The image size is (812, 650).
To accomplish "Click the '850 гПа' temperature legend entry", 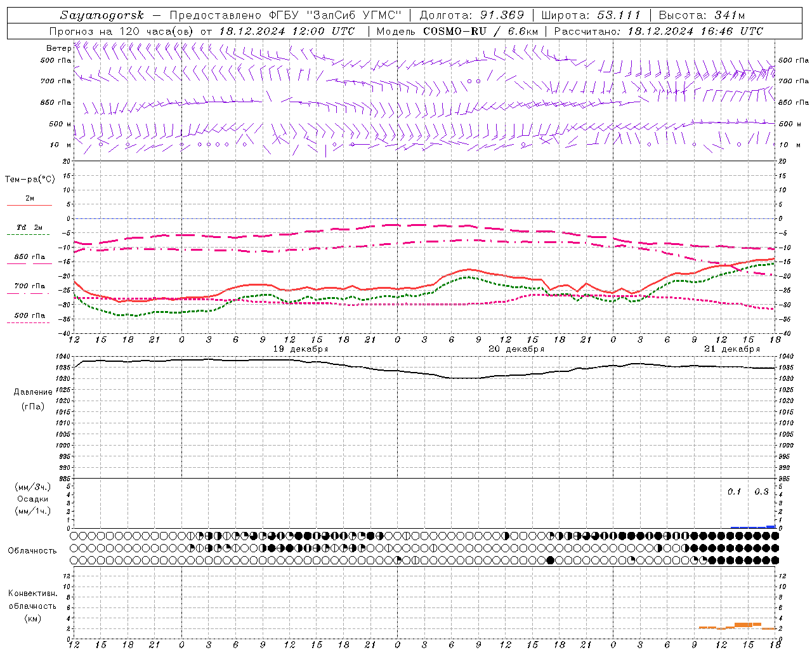I will [30, 257].
